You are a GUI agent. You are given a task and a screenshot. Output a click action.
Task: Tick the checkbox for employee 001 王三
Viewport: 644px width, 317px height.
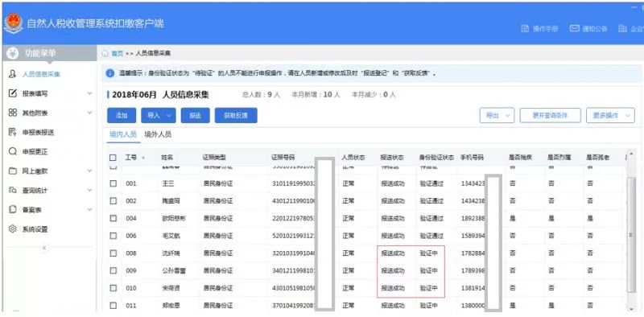(x=114, y=183)
